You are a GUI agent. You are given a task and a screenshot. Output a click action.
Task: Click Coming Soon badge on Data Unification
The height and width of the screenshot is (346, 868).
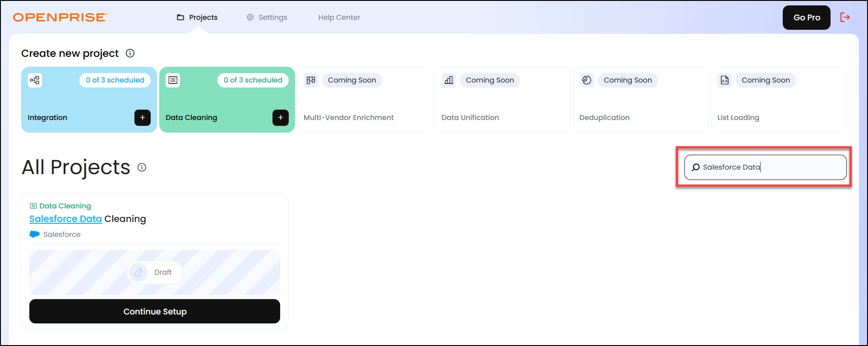(x=490, y=80)
